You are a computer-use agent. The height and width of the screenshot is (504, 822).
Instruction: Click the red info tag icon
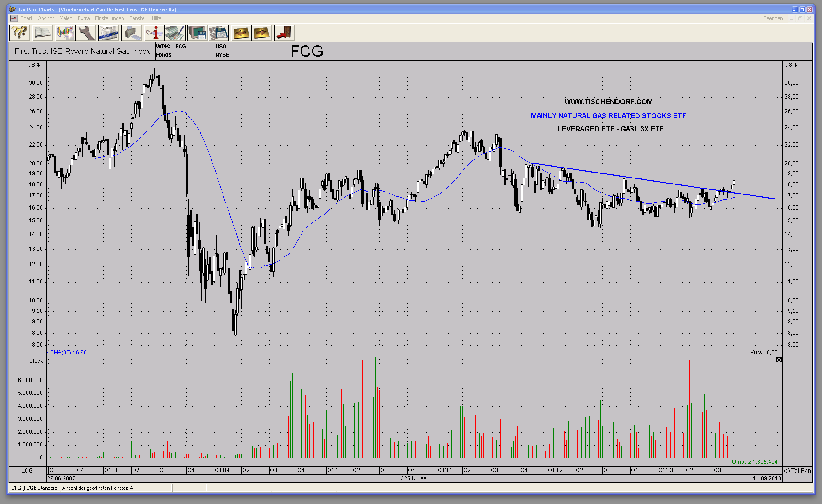point(154,33)
